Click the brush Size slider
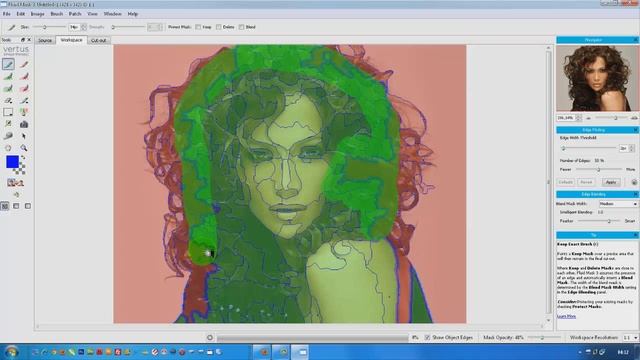The image size is (640, 360). tap(49, 27)
